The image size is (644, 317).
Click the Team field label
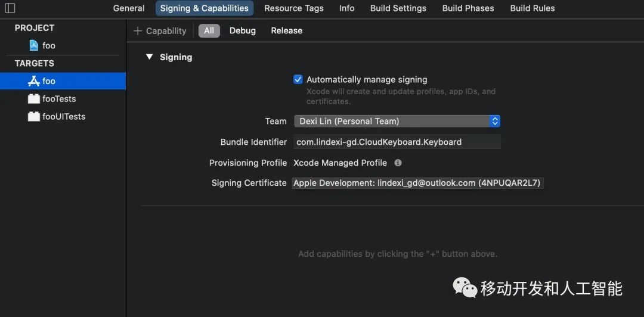276,121
